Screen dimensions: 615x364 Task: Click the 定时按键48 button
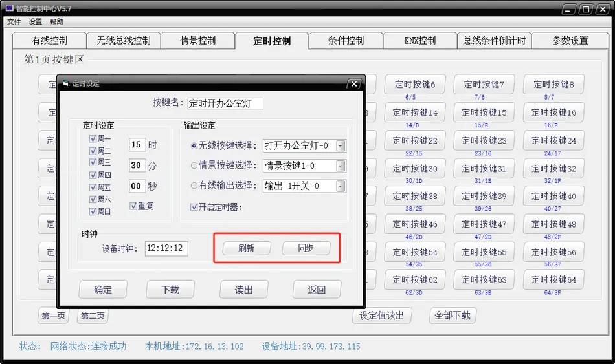click(553, 224)
